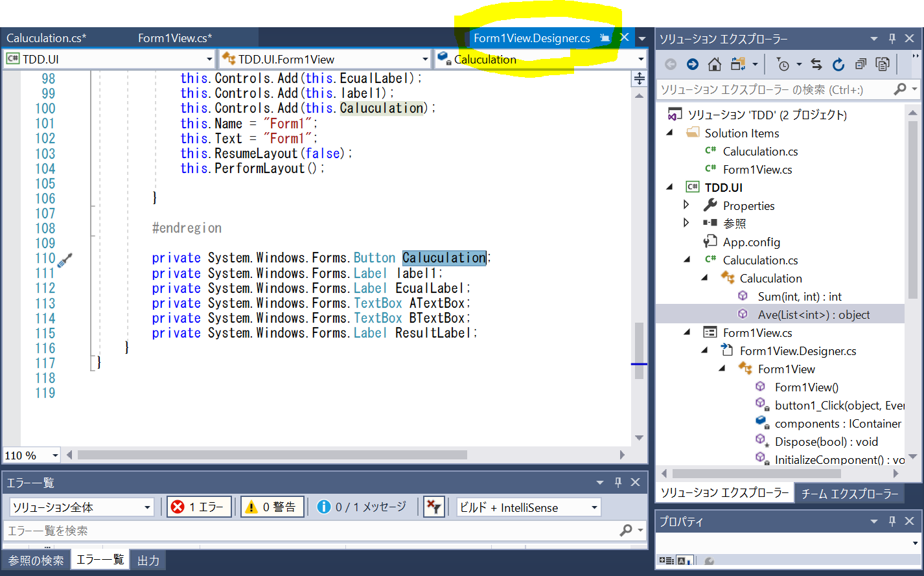Switch to the チーム エクスプローラー tab
This screenshot has height=576, width=924.
pyautogui.click(x=849, y=492)
